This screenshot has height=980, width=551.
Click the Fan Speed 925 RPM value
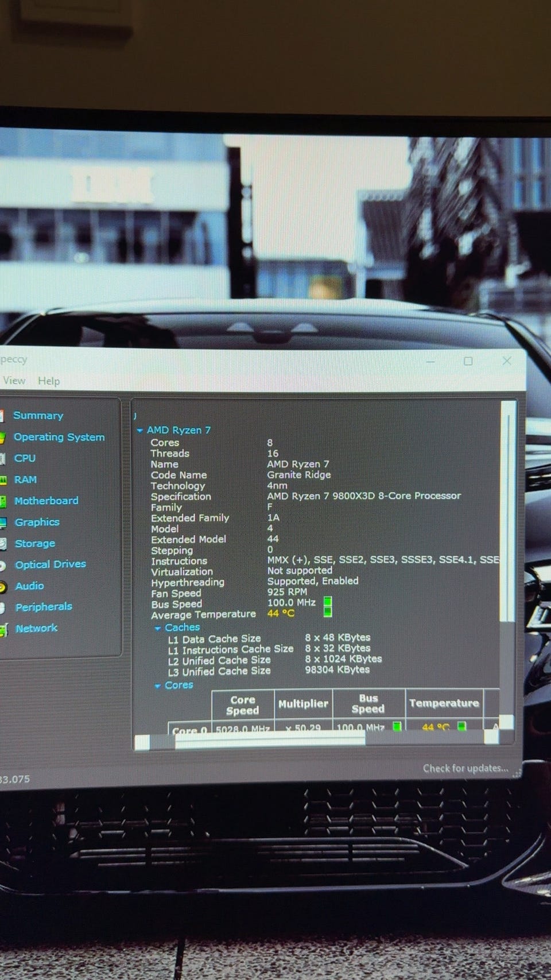click(x=287, y=592)
